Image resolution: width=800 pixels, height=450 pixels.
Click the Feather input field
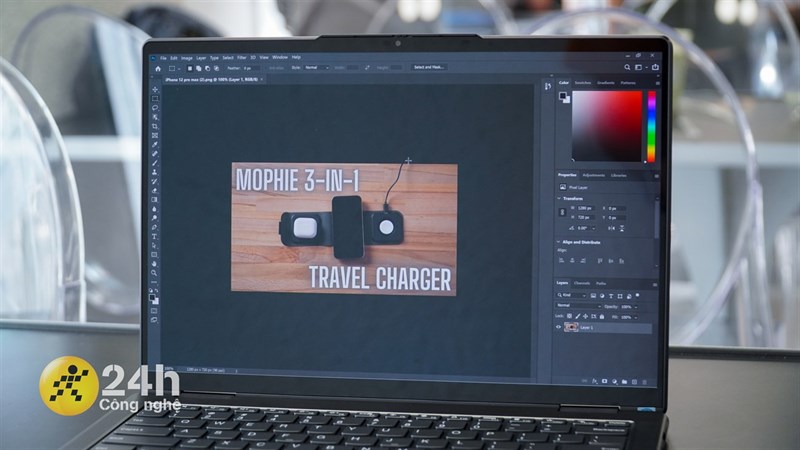(x=251, y=68)
